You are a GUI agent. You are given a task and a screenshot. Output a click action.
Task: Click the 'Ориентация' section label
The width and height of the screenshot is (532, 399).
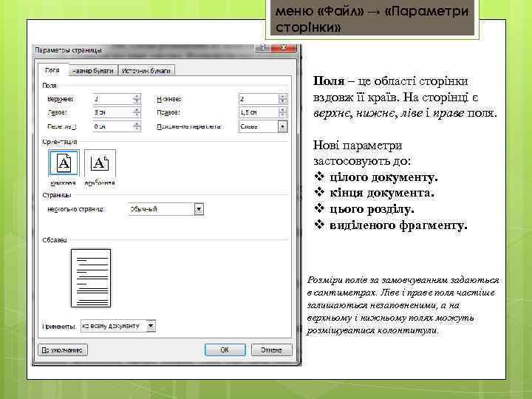tap(60, 142)
